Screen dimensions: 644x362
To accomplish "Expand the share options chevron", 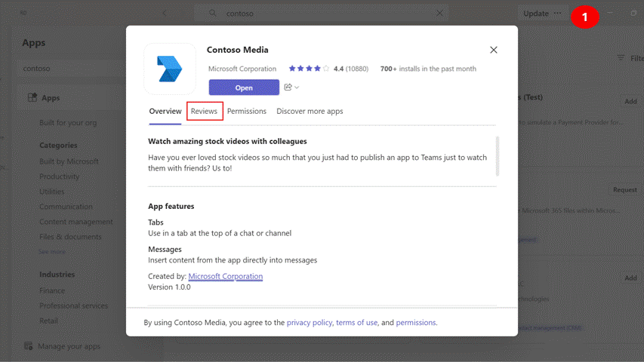I will pyautogui.click(x=297, y=87).
